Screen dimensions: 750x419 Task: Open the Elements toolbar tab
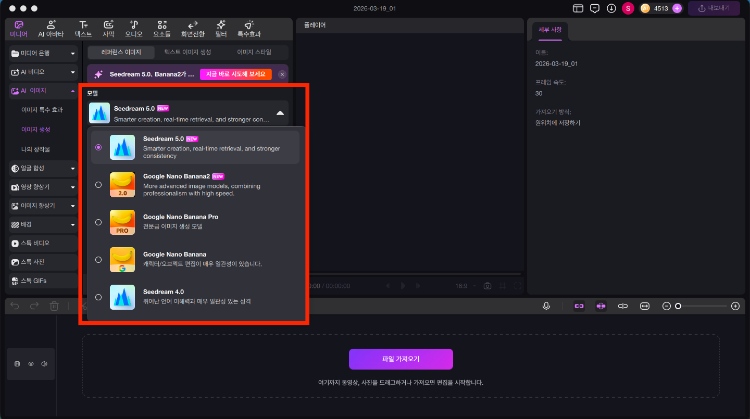click(162, 29)
